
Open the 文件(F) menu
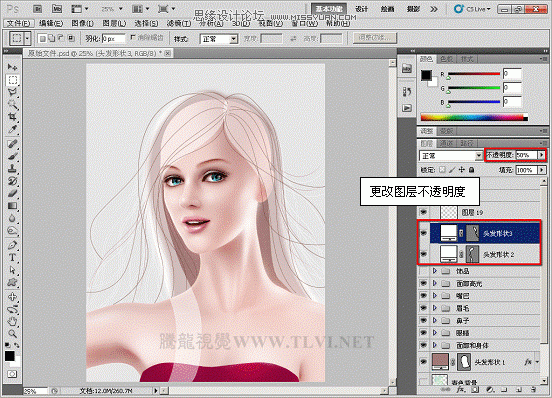[19, 23]
